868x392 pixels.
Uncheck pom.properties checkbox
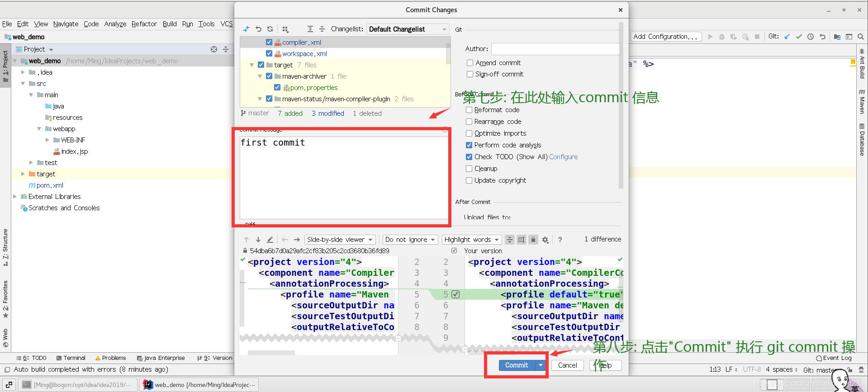pyautogui.click(x=277, y=87)
